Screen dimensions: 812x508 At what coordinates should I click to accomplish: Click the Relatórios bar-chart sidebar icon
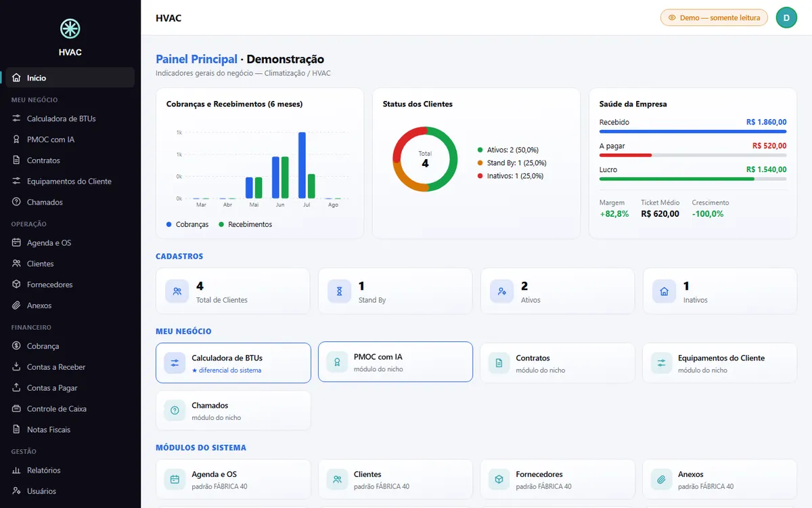tap(16, 470)
